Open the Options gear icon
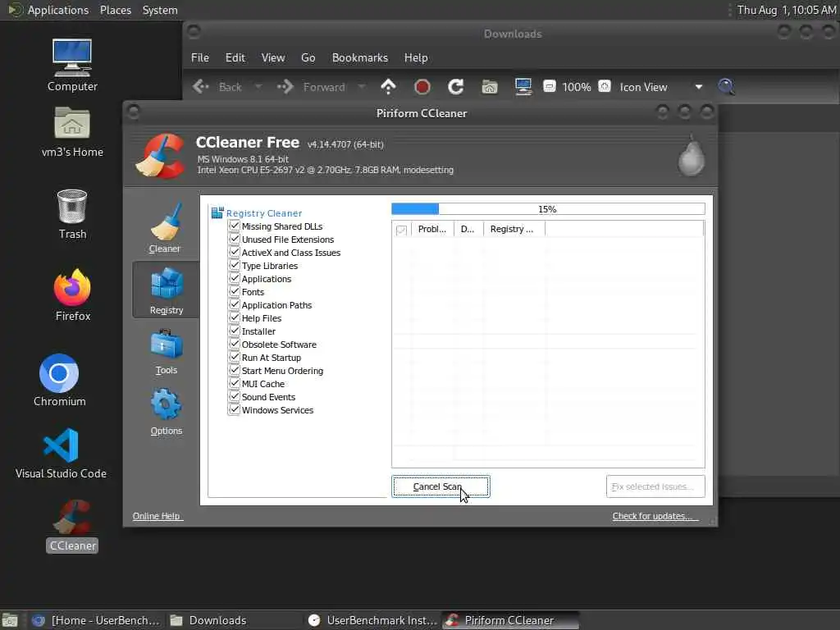This screenshot has width=840, height=630. coord(166,404)
